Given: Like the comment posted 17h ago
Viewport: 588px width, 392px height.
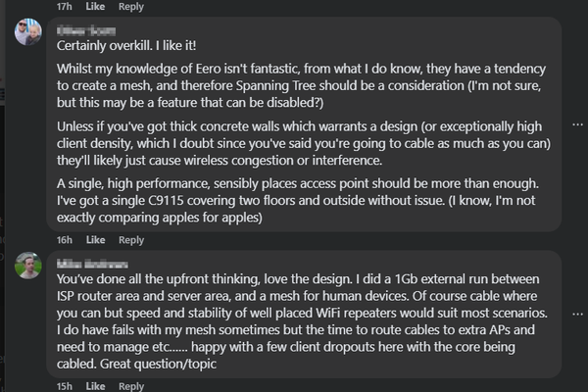Looking at the screenshot, I should (x=95, y=7).
